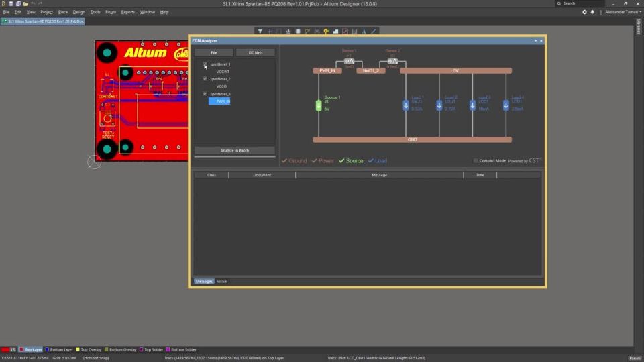644x362 pixels.
Task: Select the Load 4 current sink symbol
Action: coord(506,105)
